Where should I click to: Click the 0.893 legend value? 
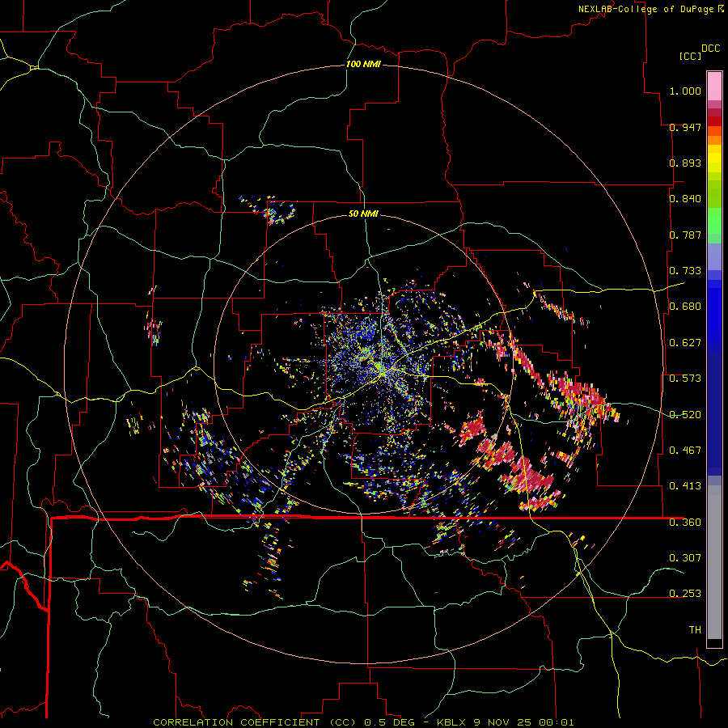685,163
